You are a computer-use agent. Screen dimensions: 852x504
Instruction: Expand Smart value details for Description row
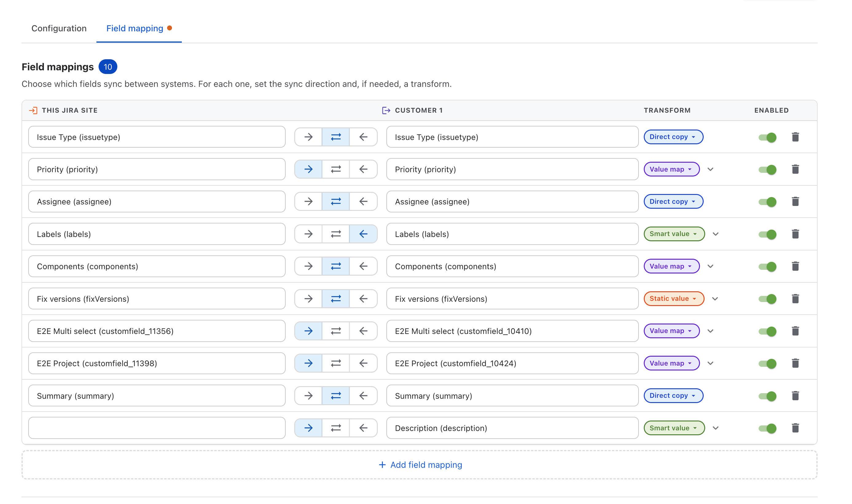[715, 428]
